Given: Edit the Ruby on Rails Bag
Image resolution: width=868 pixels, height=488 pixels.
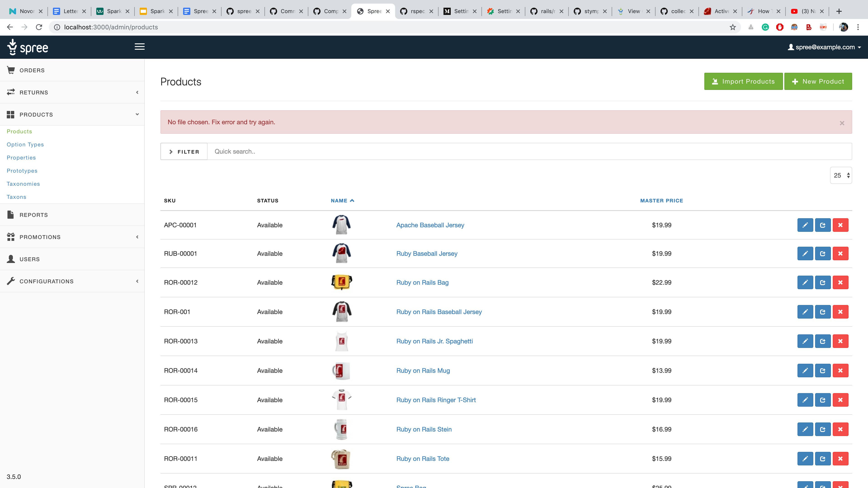Looking at the screenshot, I should coord(805,283).
